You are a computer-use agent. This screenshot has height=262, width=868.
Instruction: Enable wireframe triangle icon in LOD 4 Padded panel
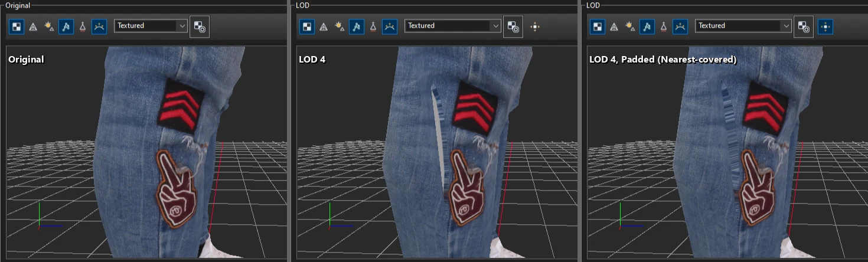point(614,27)
